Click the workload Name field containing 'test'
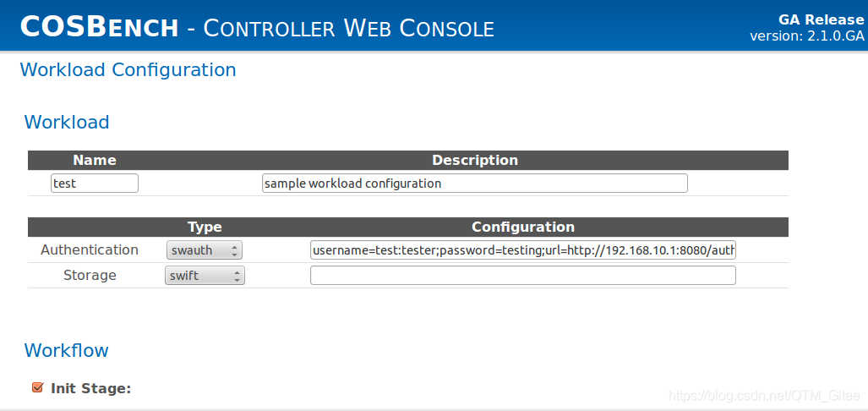The image size is (868, 411). coord(95,184)
